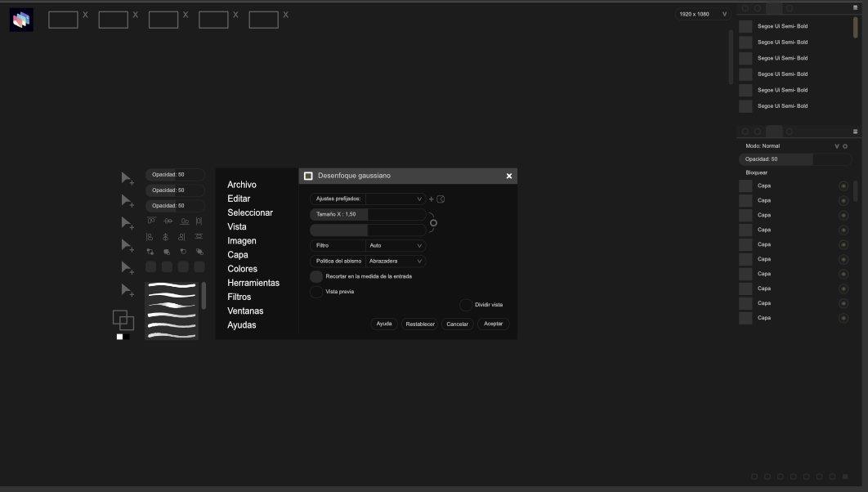Open the Colores menu
Viewport: 868px width, 492px height.
[243, 269]
